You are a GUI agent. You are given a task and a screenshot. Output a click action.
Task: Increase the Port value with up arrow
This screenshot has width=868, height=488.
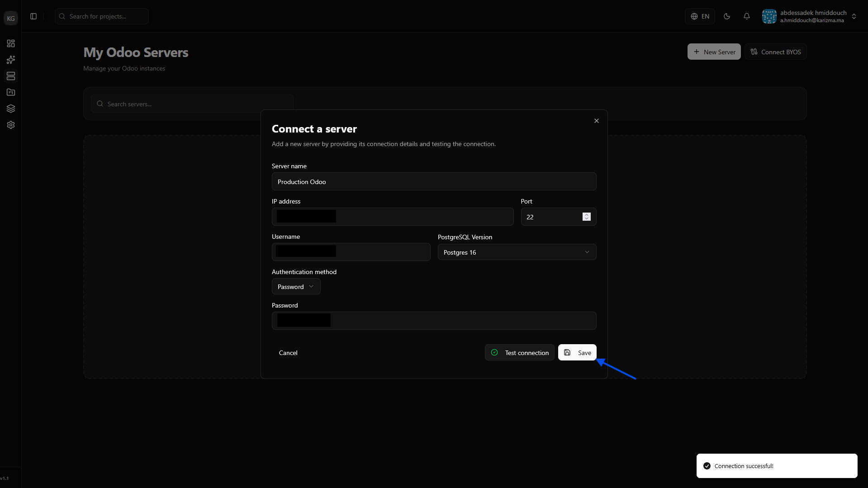[587, 215]
